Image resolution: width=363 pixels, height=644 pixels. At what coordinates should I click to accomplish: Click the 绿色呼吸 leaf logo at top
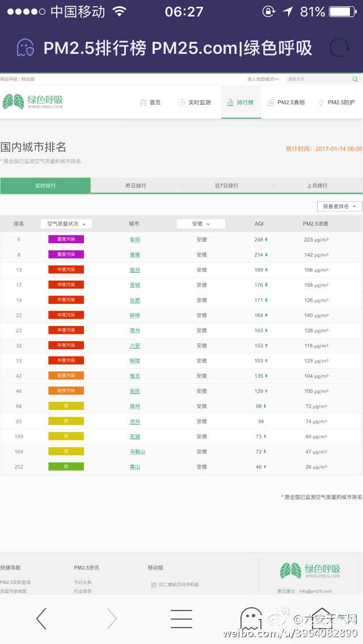[x=33, y=102]
